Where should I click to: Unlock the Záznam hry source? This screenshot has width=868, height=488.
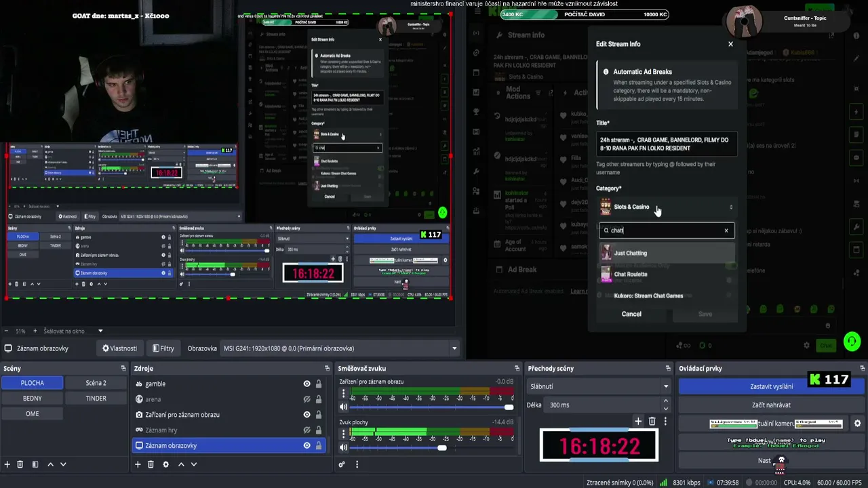[319, 430]
